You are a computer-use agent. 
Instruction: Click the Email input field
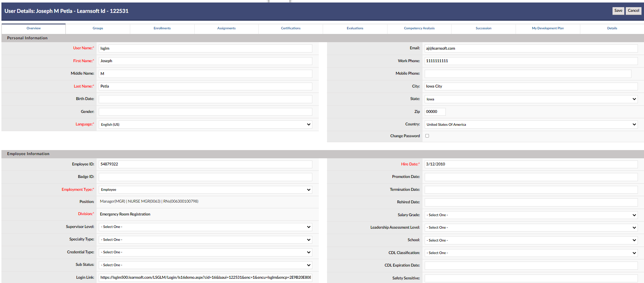point(531,48)
